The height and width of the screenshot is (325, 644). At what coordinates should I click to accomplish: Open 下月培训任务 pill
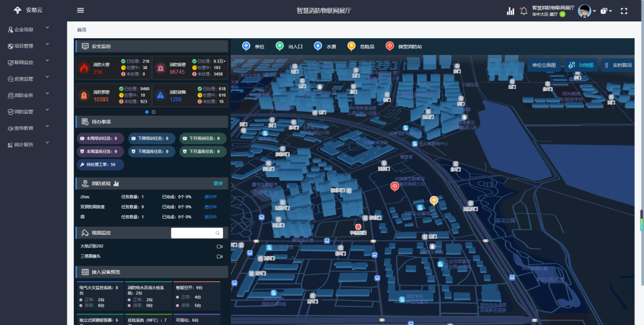point(203,138)
